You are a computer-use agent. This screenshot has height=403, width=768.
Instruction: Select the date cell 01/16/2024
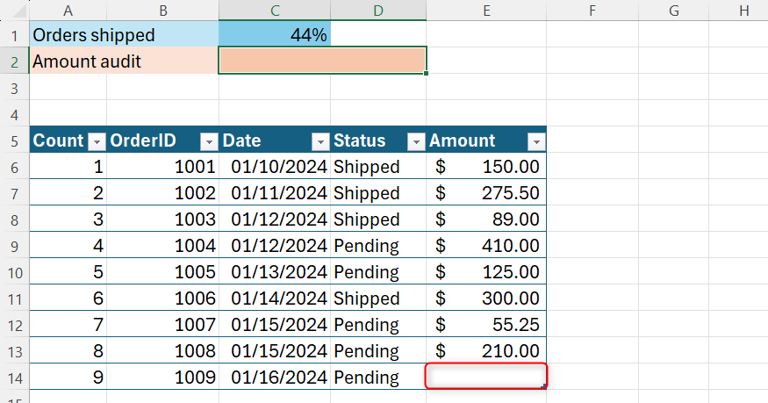(275, 377)
